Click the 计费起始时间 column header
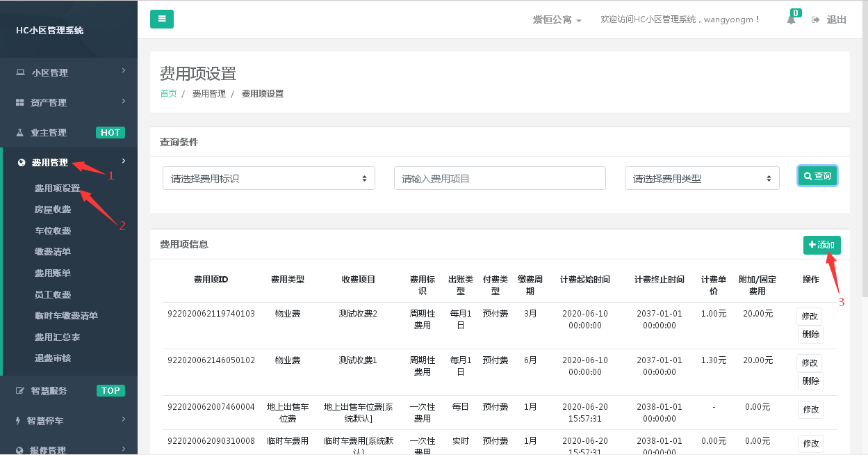Viewport: 868px width, 455px height. [x=585, y=279]
